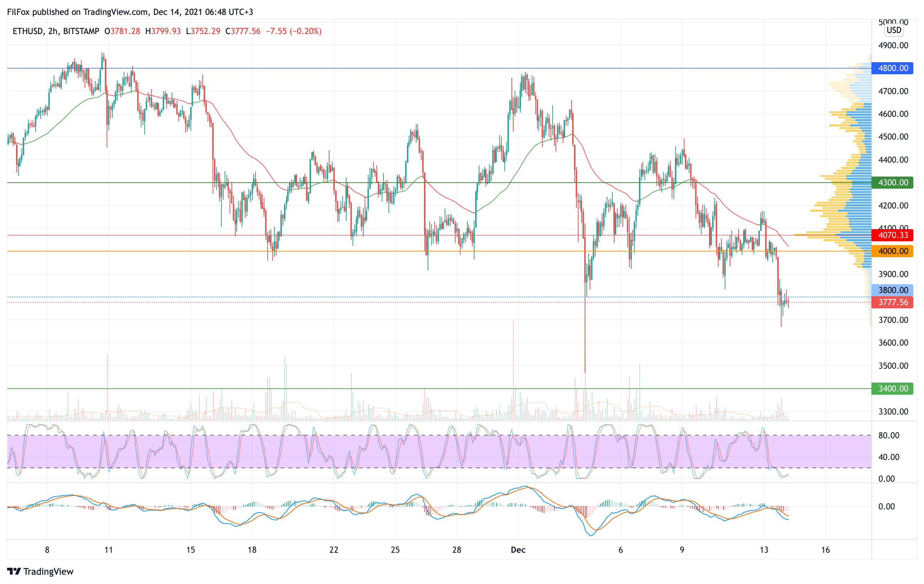This screenshot has height=584, width=924.
Task: Click the current price label 3777.56
Action: [892, 302]
